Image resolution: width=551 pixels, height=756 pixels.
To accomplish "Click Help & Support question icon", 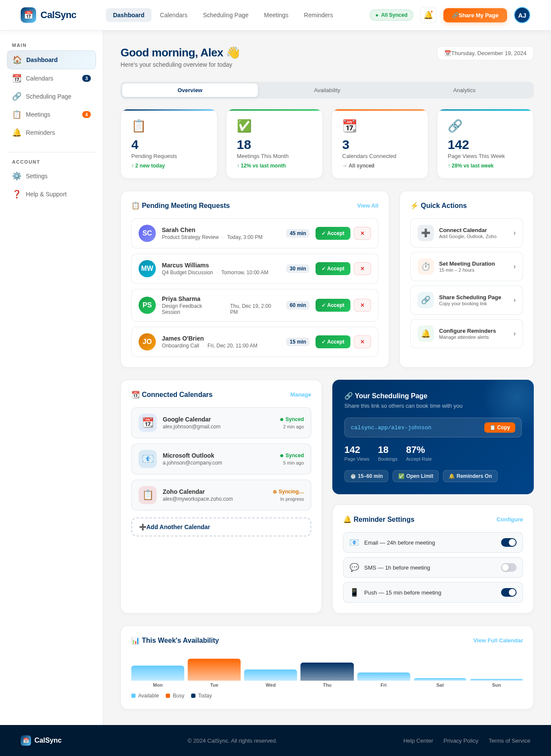I will click(x=17, y=194).
